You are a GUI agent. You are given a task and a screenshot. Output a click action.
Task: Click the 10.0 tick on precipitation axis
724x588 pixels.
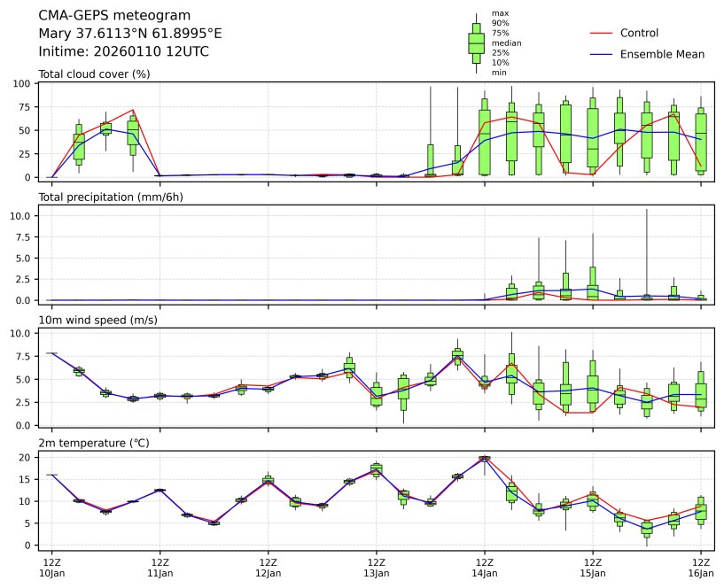click(x=20, y=216)
